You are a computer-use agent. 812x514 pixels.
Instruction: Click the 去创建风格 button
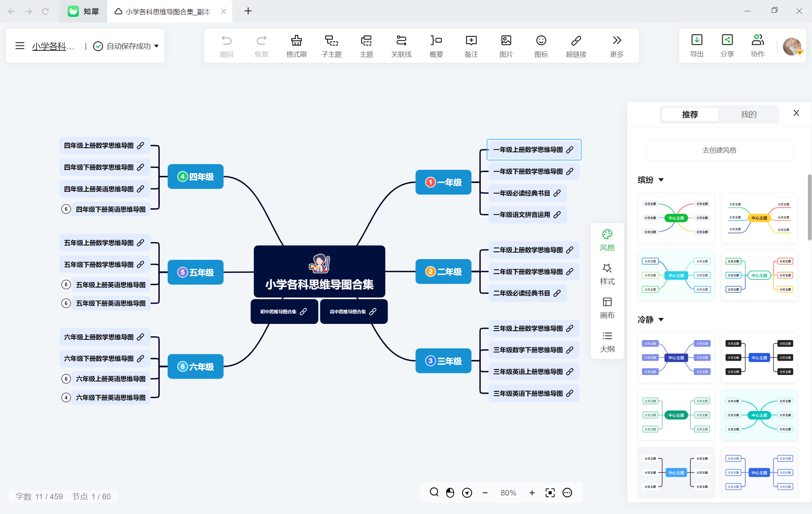(x=720, y=150)
